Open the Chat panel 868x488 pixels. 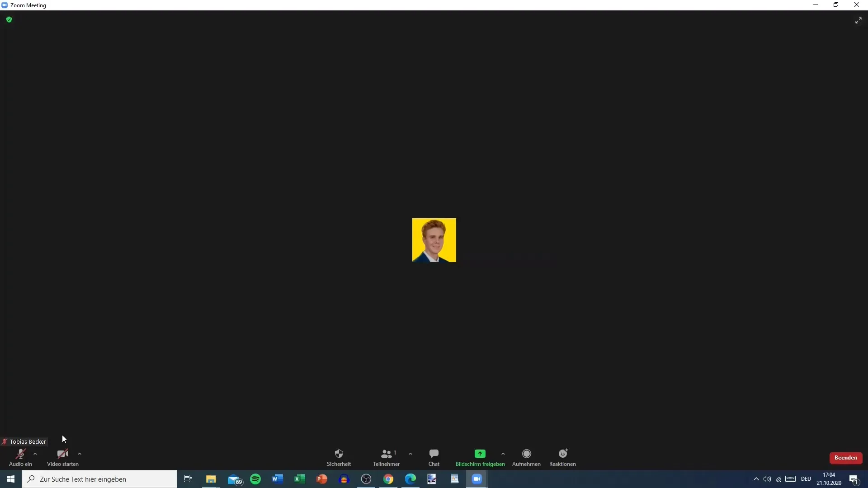point(434,457)
